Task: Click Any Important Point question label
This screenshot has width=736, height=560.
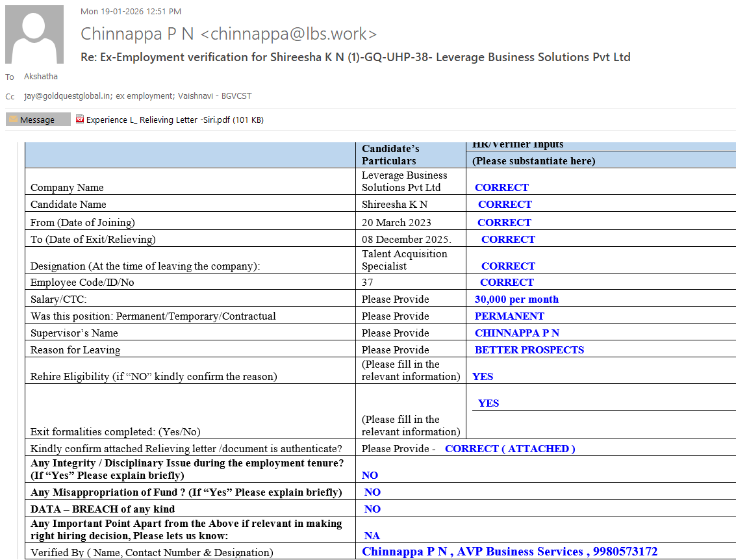Action: tap(186, 529)
